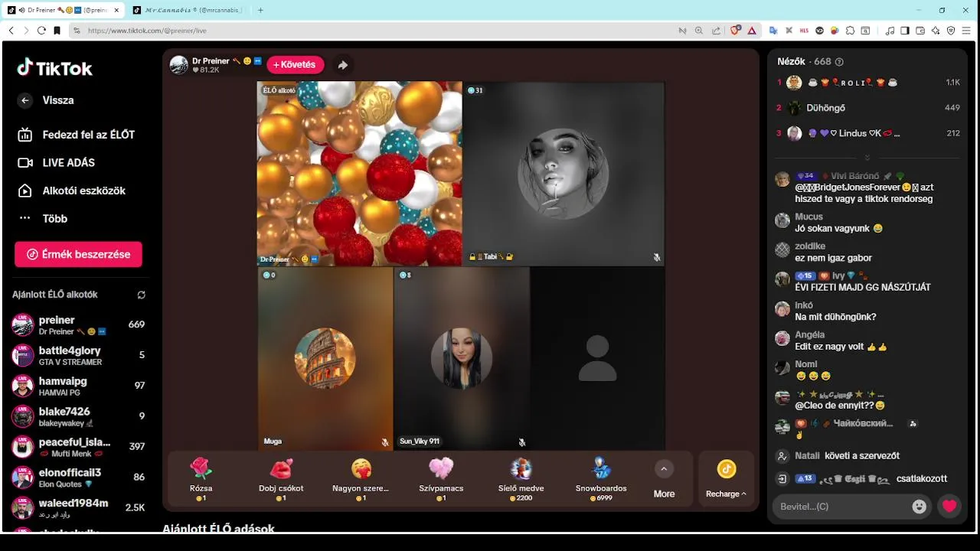The image size is (980, 551).
Task: Click the bookmark icon
Action: point(57,31)
